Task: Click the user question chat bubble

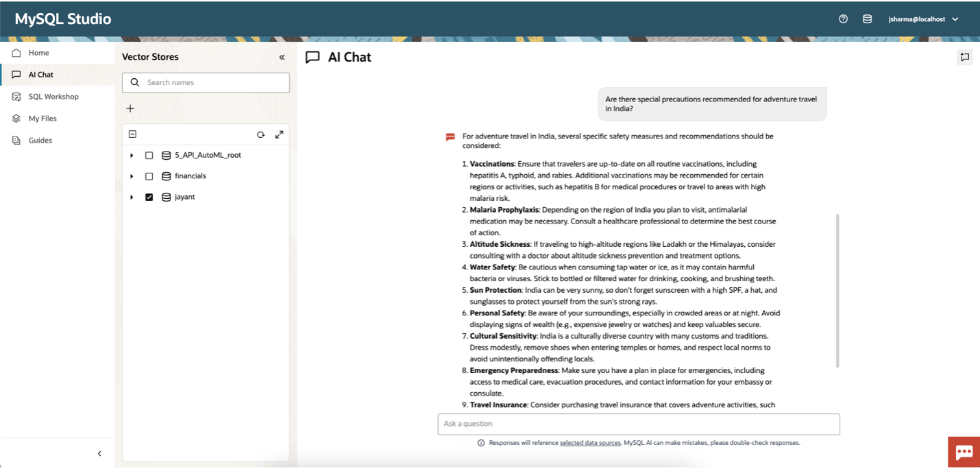Action: coord(711,104)
